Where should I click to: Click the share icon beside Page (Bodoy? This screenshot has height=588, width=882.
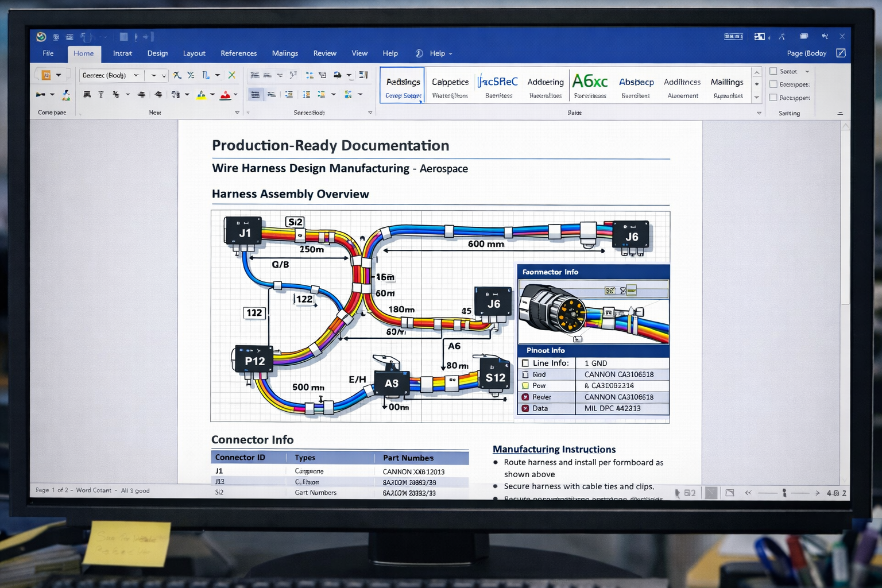841,53
